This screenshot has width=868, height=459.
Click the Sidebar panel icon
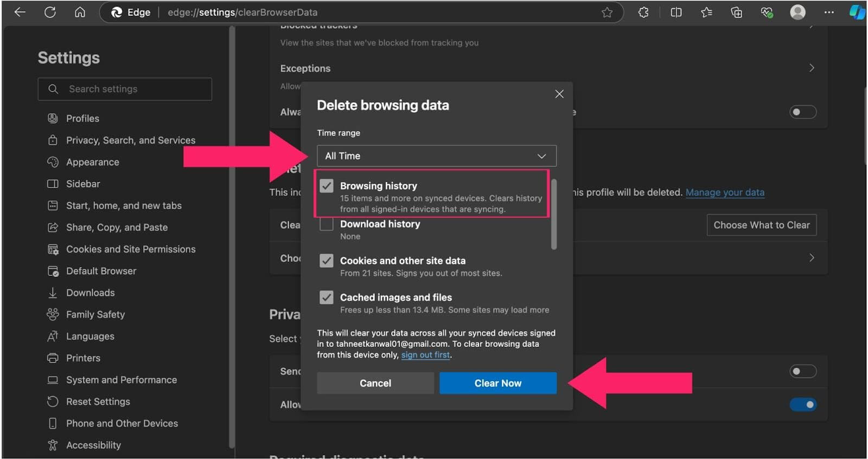coord(53,184)
